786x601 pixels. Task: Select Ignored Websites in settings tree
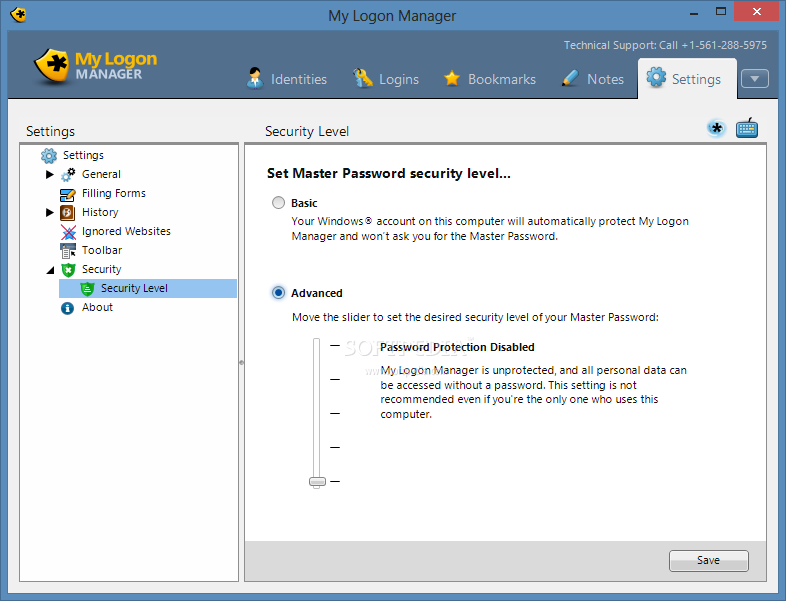(126, 232)
